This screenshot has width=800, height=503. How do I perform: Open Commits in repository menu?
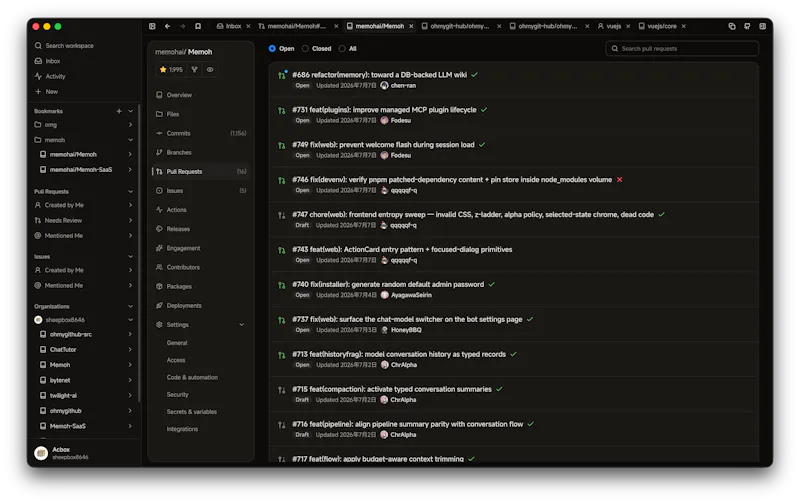[x=178, y=133]
